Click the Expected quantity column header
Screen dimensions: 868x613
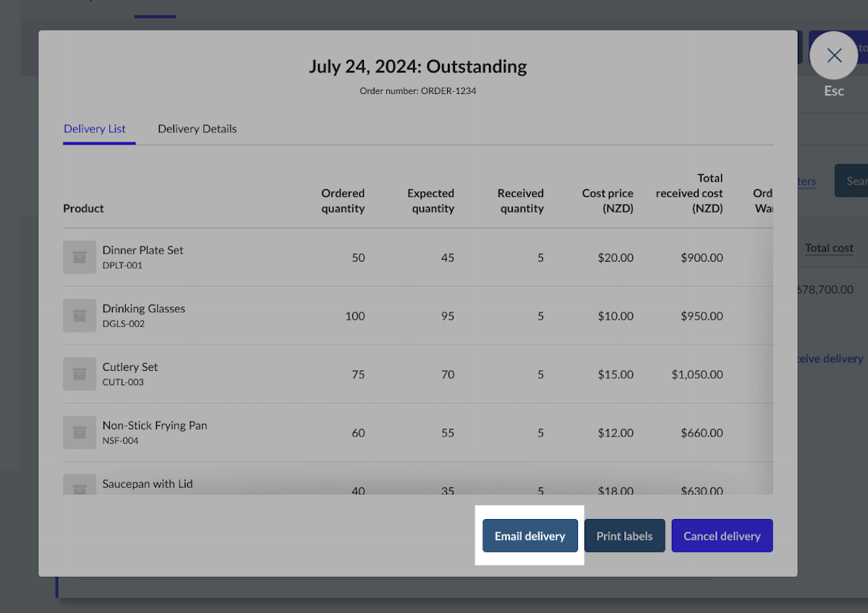[x=430, y=201]
